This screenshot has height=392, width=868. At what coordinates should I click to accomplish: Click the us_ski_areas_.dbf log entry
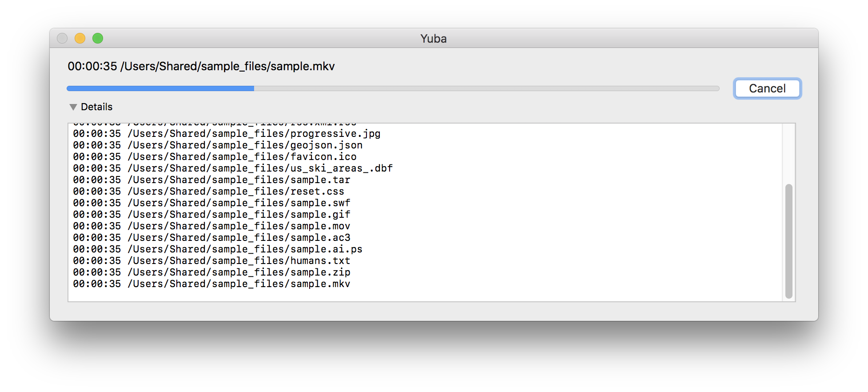coord(233,168)
